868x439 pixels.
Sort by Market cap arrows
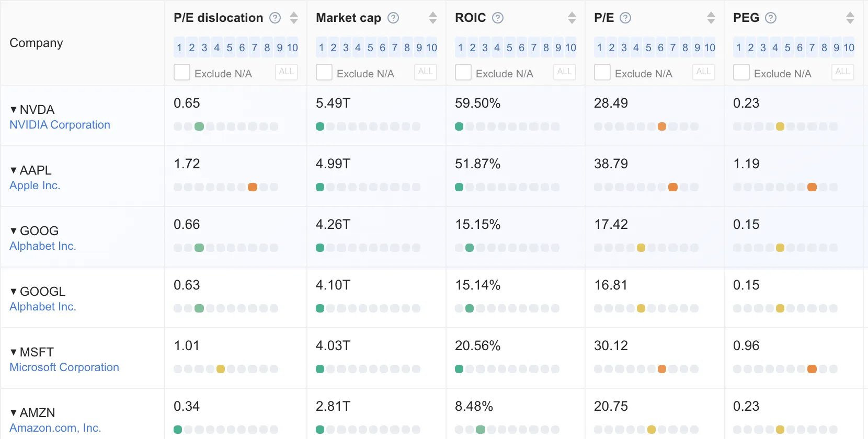(433, 18)
